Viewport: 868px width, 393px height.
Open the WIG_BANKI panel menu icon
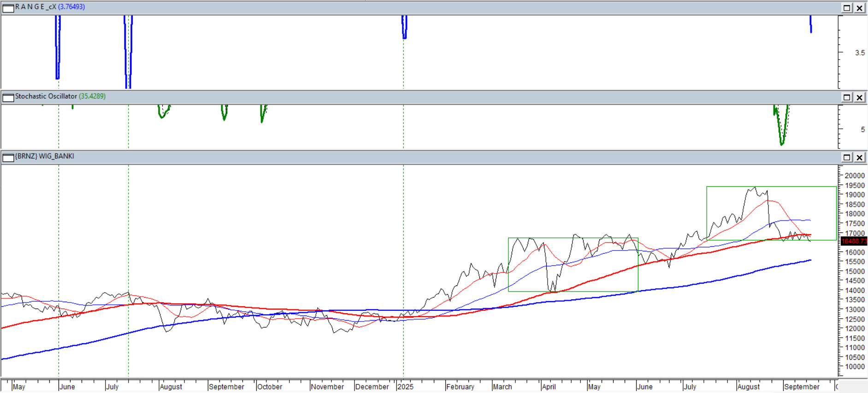tap(8, 158)
